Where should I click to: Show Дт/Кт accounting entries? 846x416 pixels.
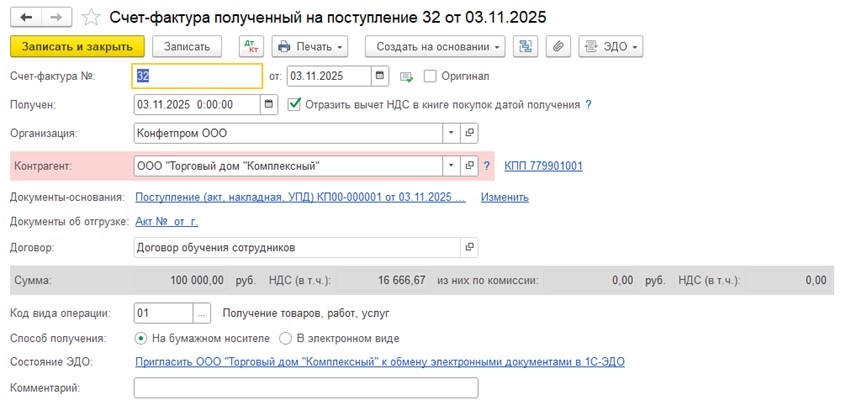tap(250, 47)
